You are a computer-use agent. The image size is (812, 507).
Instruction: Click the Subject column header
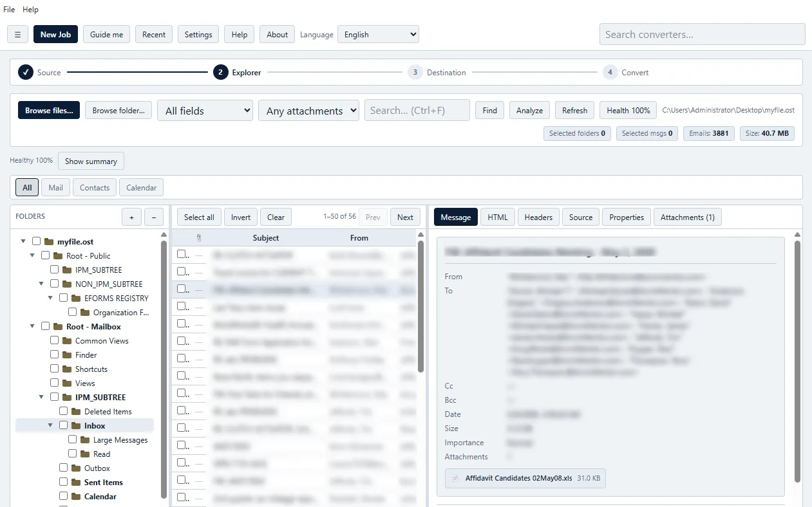point(266,238)
